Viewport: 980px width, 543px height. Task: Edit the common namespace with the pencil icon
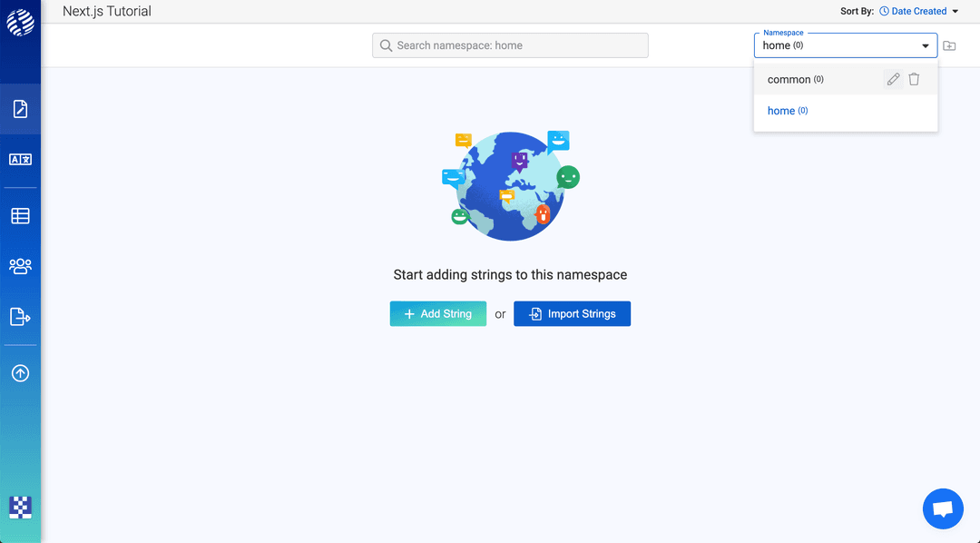893,79
